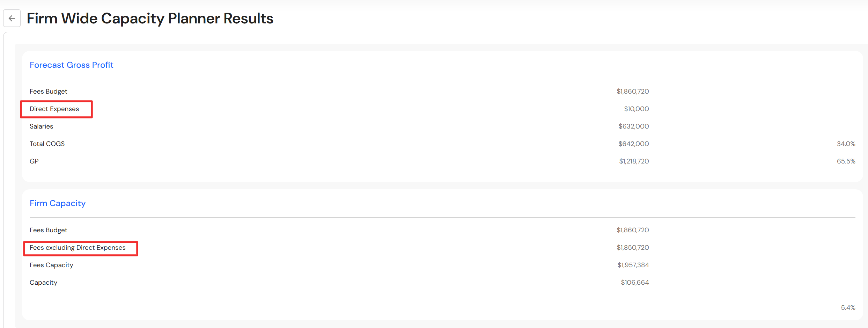
Task: Click the 5.4% capacity percentage
Action: coord(848,308)
